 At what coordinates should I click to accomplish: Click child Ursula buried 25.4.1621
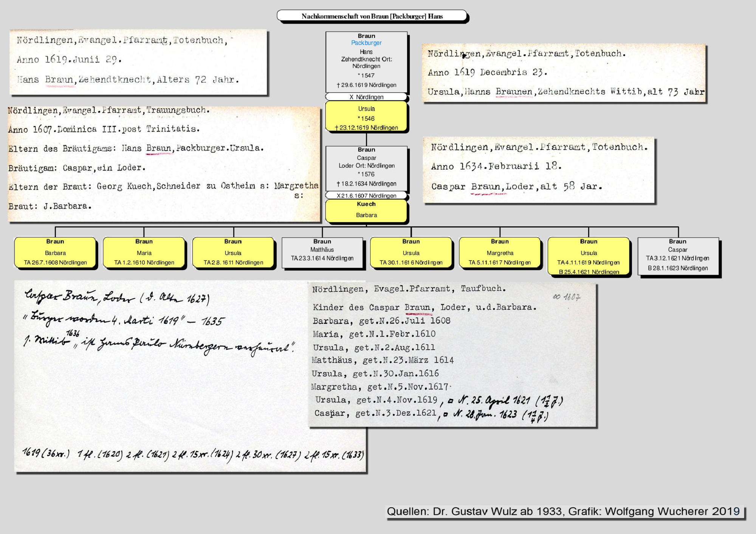(589, 256)
